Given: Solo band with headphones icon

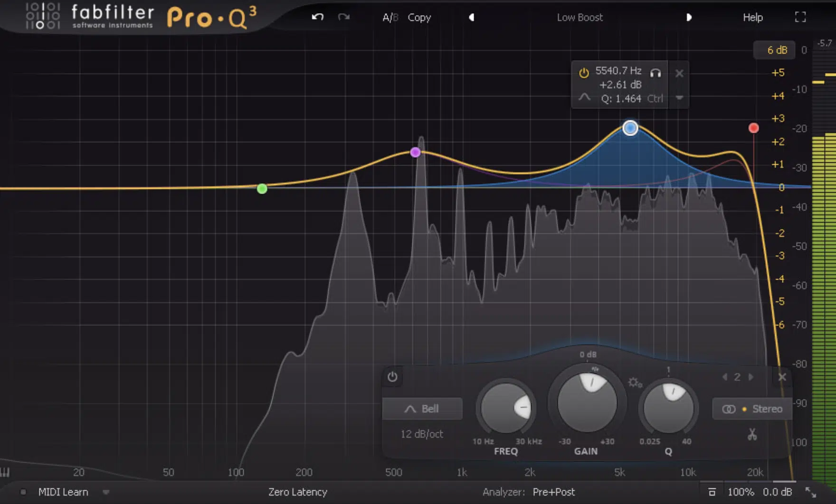Looking at the screenshot, I should (x=655, y=73).
